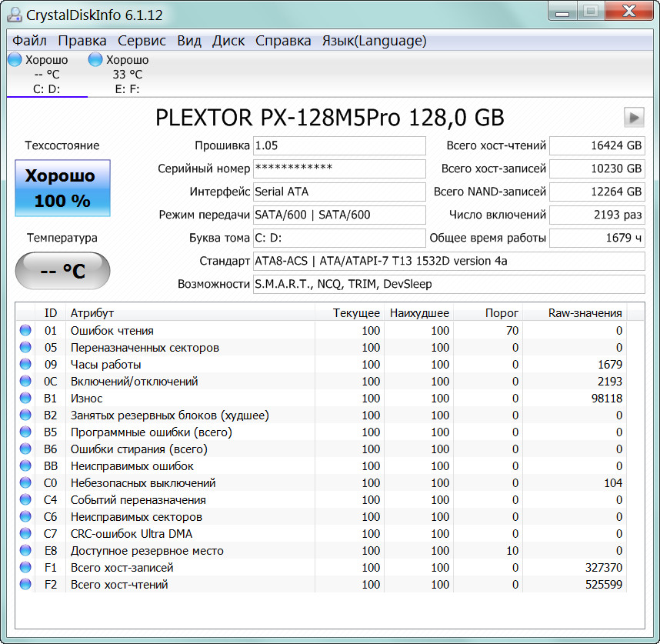Viewport: 660px width, 644px height.
Task: Open the Справка menu
Action: click(283, 41)
